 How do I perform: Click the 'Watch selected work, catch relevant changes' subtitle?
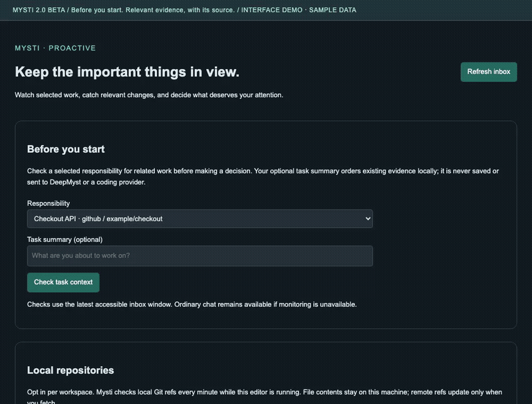[149, 95]
